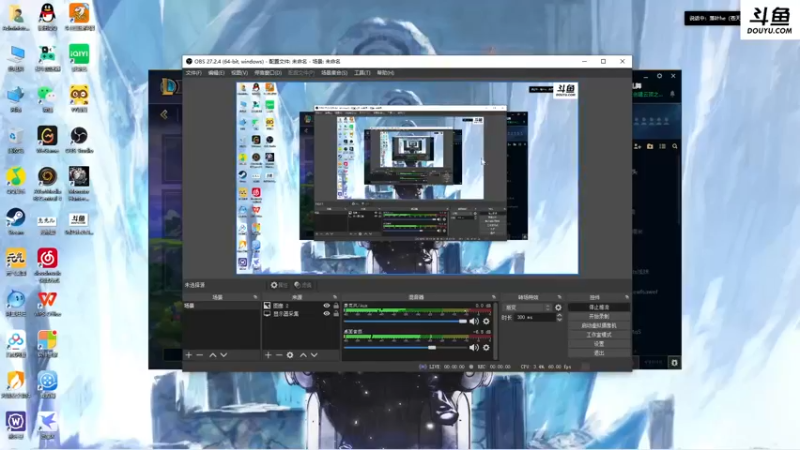
Task: Open source filters with the 滤镜 button
Action: (x=303, y=285)
